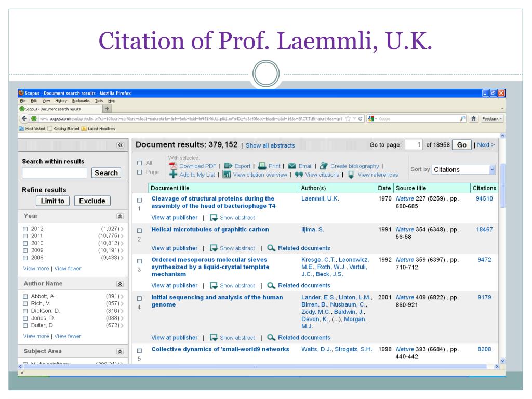Open the Feedback dropdown button
The image size is (532, 399).
coord(492,119)
